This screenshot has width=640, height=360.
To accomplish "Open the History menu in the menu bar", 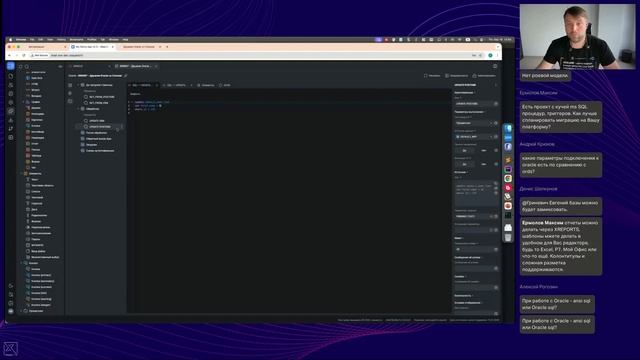I will [x=61, y=40].
